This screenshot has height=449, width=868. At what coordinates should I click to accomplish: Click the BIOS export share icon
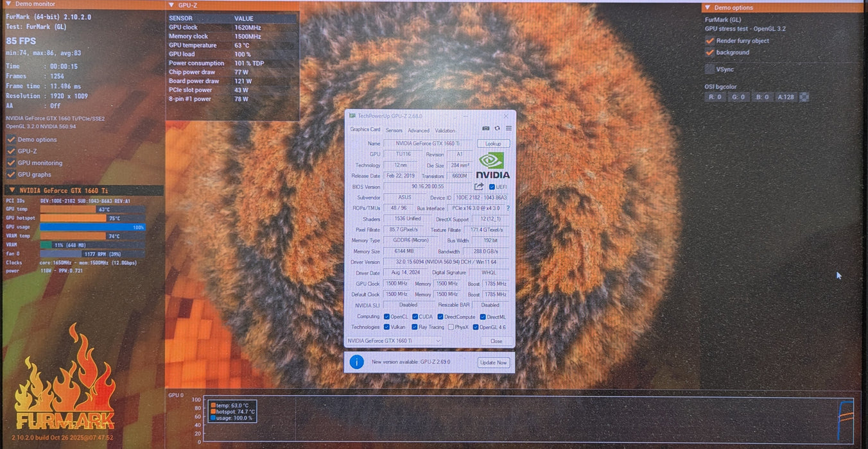click(x=478, y=187)
